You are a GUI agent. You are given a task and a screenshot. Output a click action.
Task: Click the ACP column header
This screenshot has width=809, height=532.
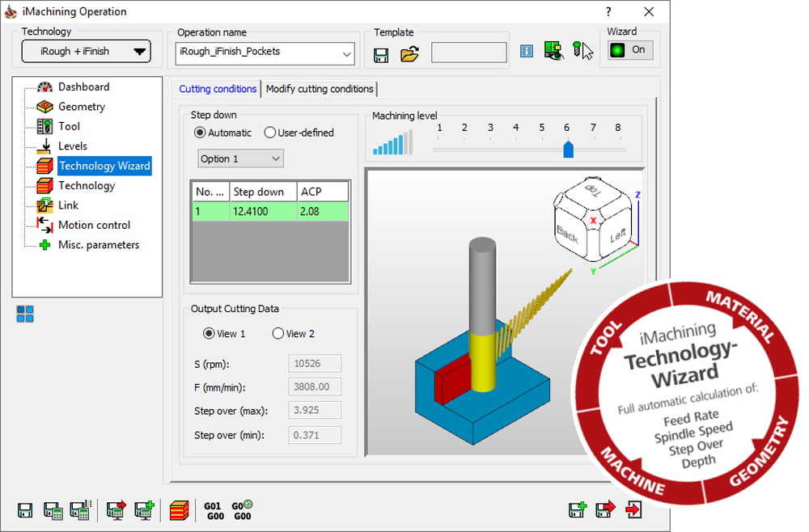coord(323,192)
